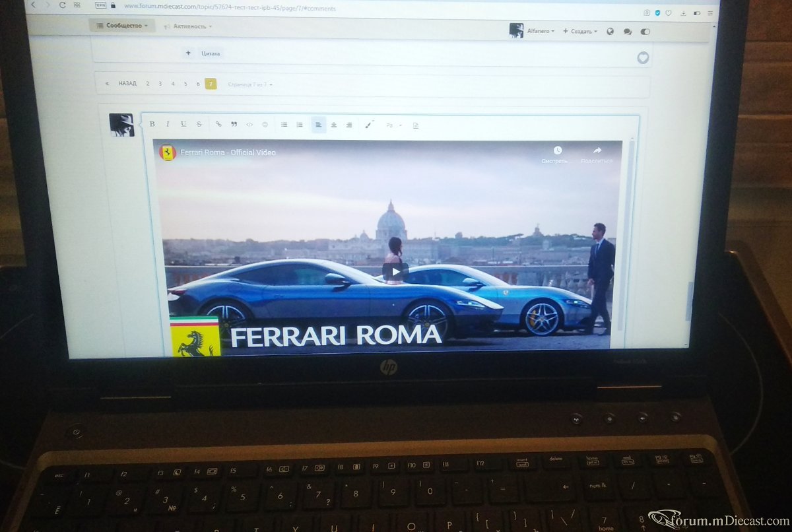Image resolution: width=792 pixels, height=532 pixels.
Task: Open the font size dropdown in the editor
Action: (x=394, y=125)
